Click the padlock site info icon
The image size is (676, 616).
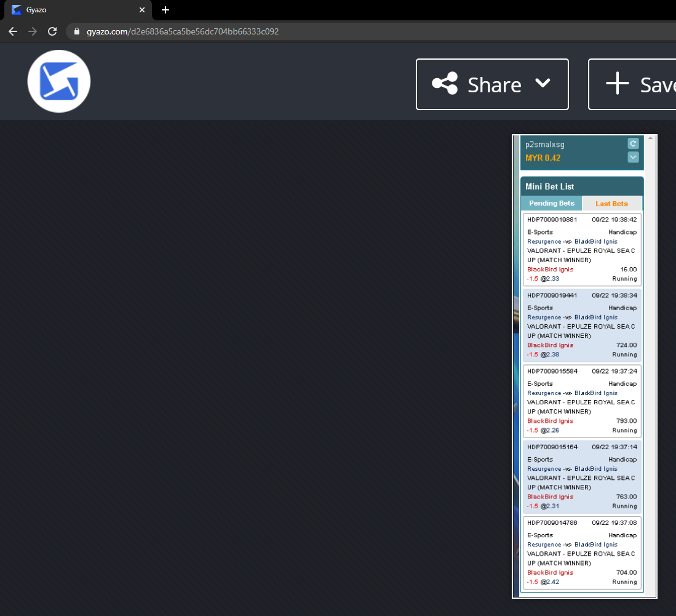click(77, 31)
